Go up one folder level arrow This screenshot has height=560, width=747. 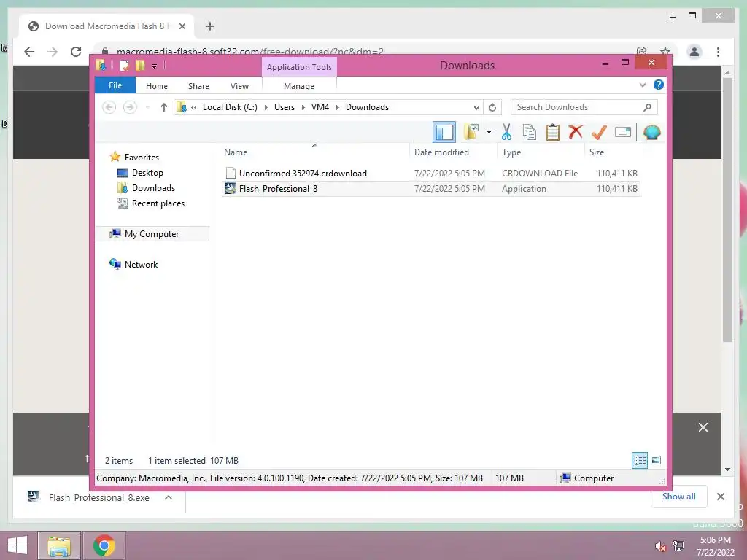tap(164, 107)
